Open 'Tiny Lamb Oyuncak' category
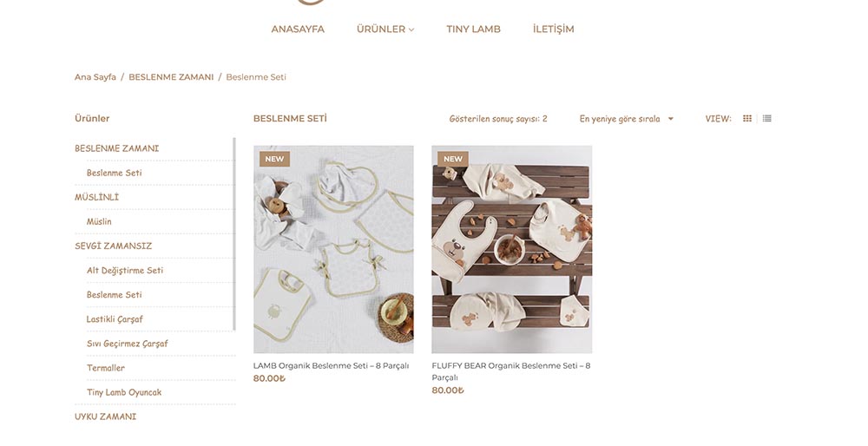The height and width of the screenshot is (446, 868). tap(124, 392)
